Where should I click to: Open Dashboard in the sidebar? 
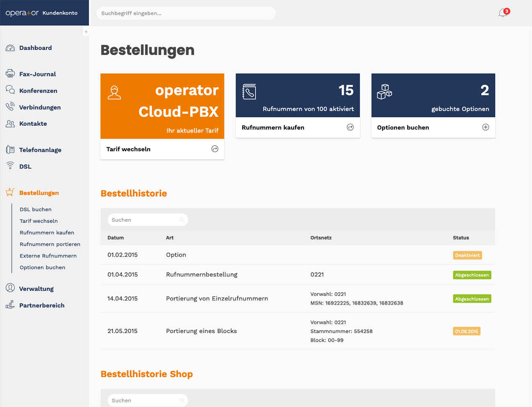coord(35,48)
